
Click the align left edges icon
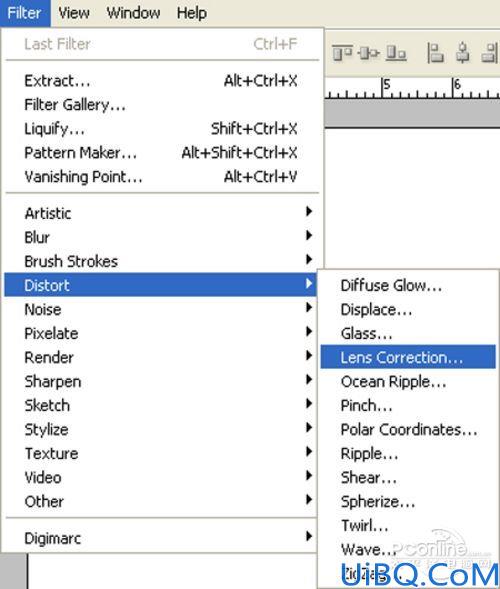tap(435, 53)
